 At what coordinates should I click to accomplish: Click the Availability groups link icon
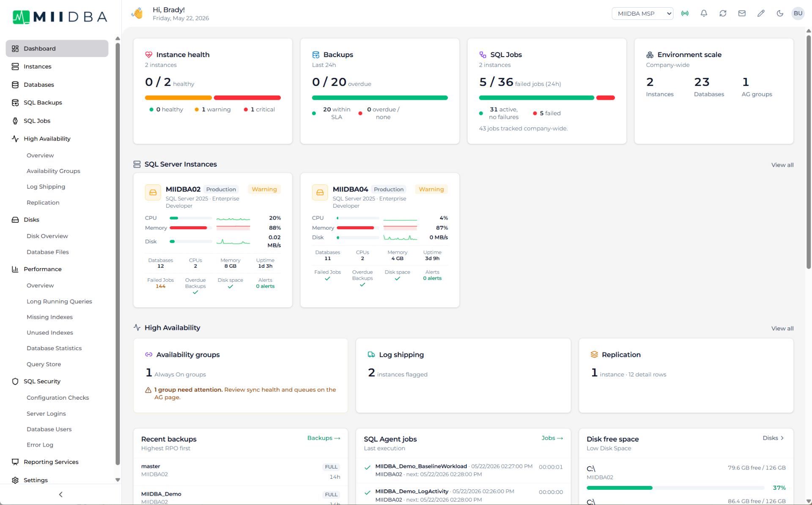pos(148,354)
